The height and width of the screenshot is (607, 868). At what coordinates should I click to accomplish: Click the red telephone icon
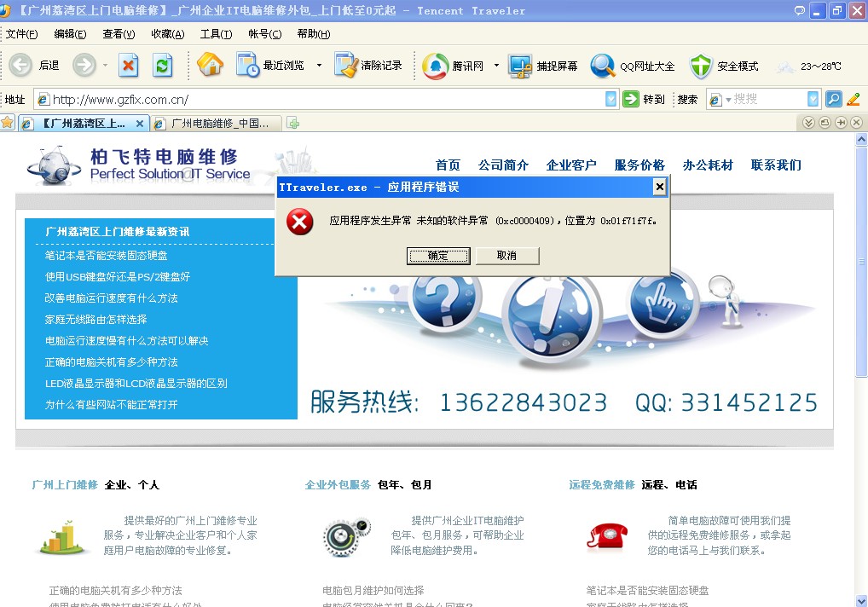(607, 535)
